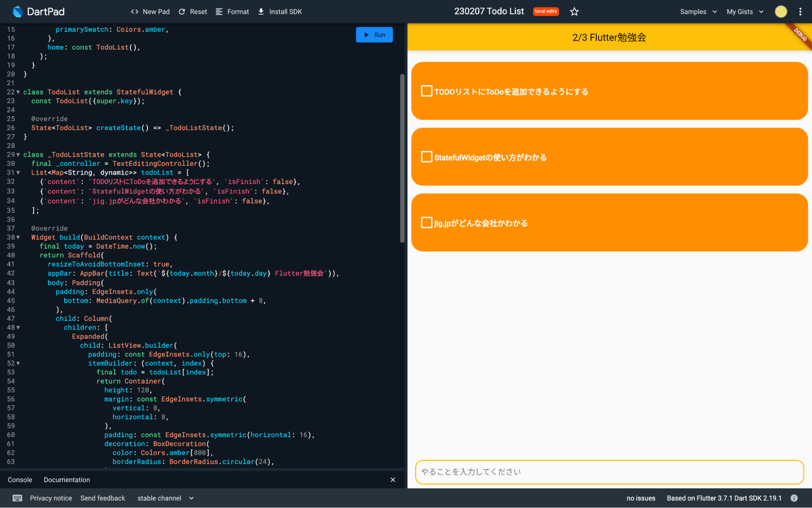
Task: Click the DartPad logo icon
Action: (17, 11)
